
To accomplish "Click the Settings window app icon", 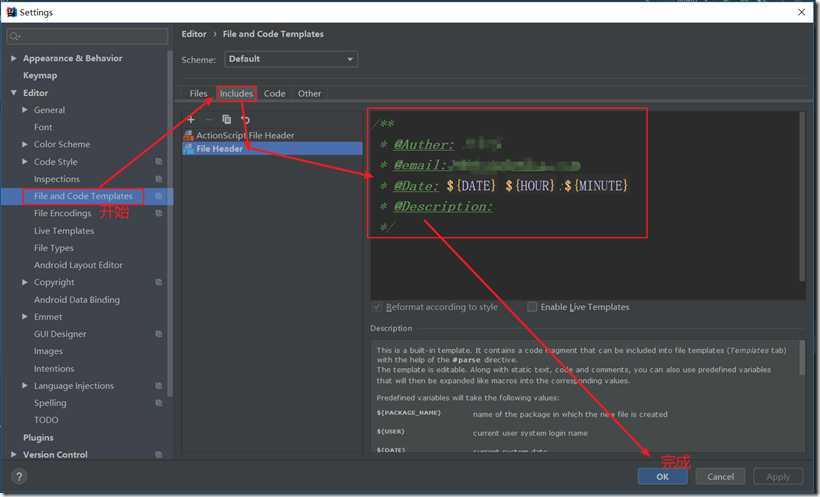I will tap(12, 12).
